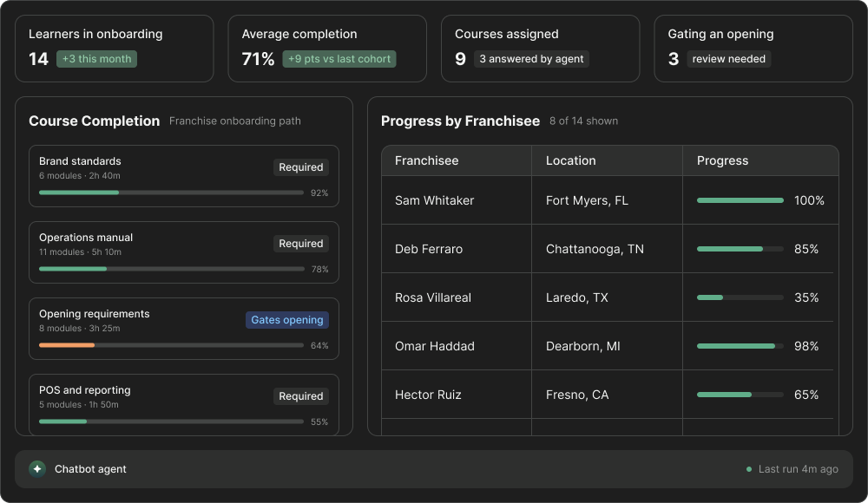Viewport: 868px width, 503px height.
Task: Click the 64% value on Opening requirements
Action: [319, 345]
